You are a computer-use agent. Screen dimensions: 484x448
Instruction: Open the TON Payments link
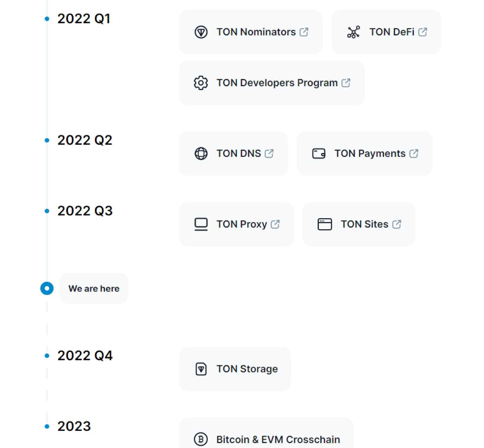[x=365, y=153]
